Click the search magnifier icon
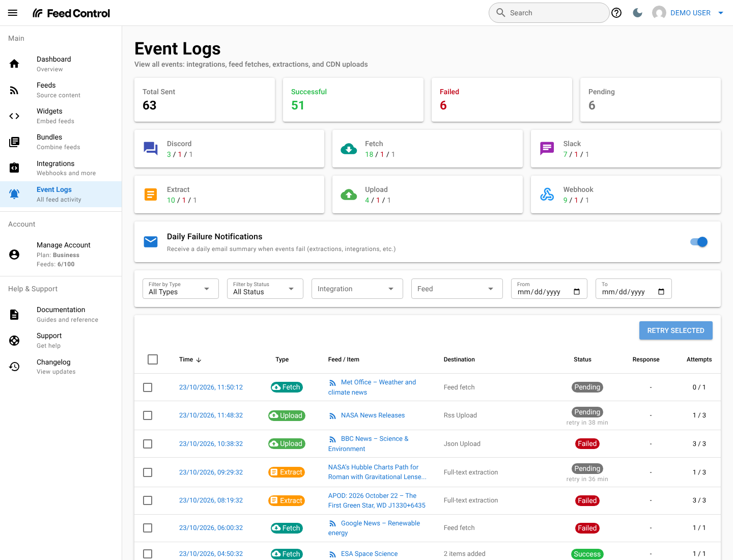The width and height of the screenshot is (733, 560). point(501,13)
